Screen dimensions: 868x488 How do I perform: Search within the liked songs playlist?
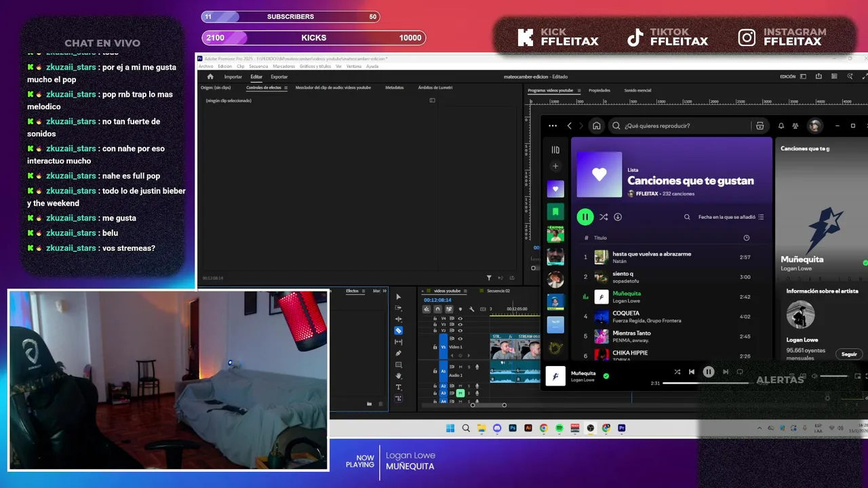(687, 217)
